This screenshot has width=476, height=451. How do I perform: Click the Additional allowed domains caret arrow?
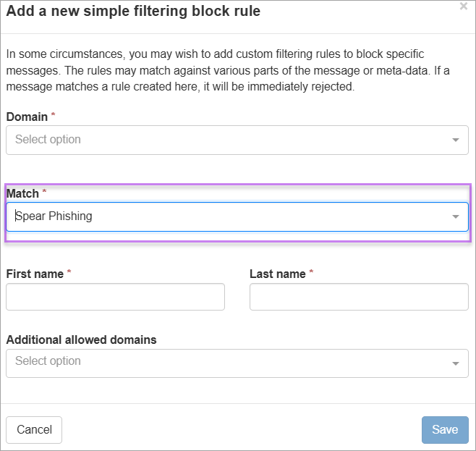point(456,363)
